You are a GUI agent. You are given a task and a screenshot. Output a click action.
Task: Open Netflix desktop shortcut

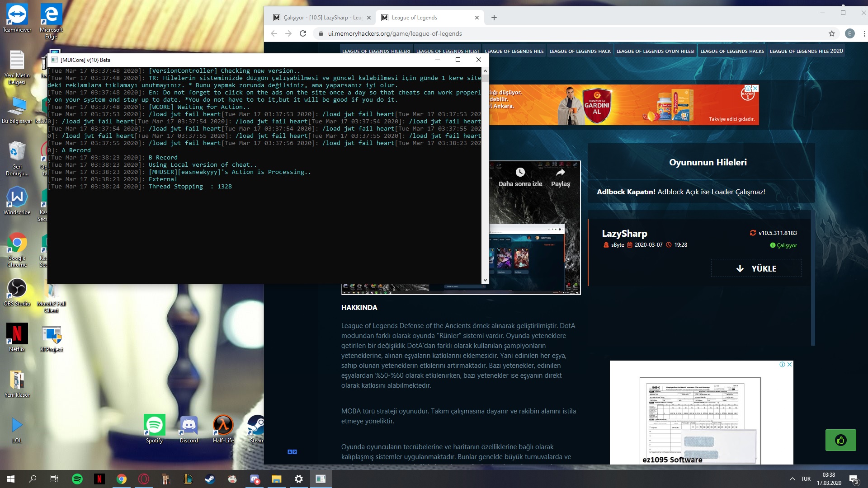click(17, 338)
